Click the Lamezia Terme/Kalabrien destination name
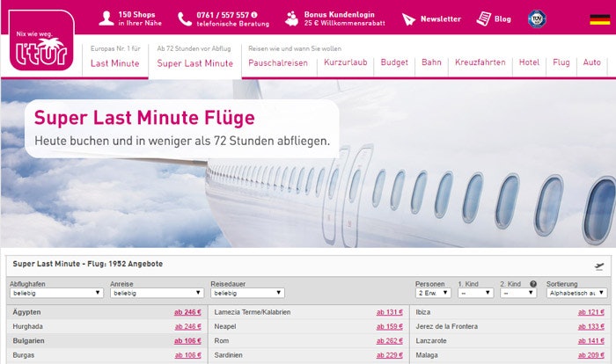Image resolution: width=616 pixels, height=364 pixels. 253,312
